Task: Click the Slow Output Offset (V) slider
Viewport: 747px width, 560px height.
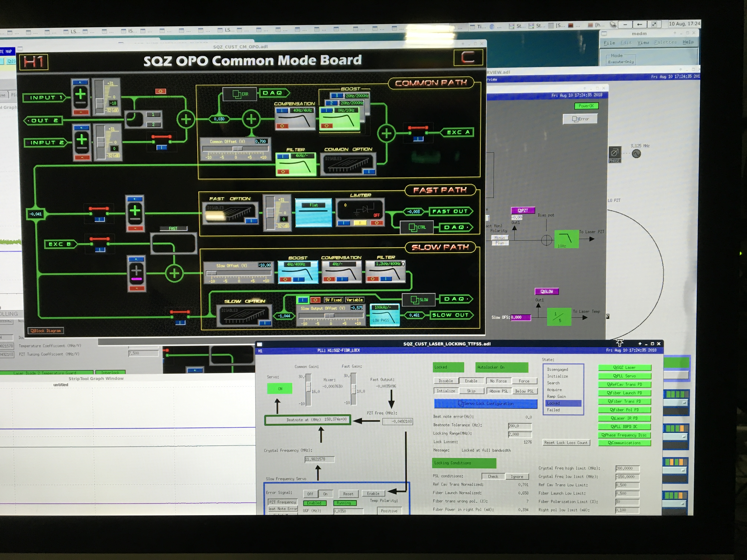Action: tap(331, 315)
